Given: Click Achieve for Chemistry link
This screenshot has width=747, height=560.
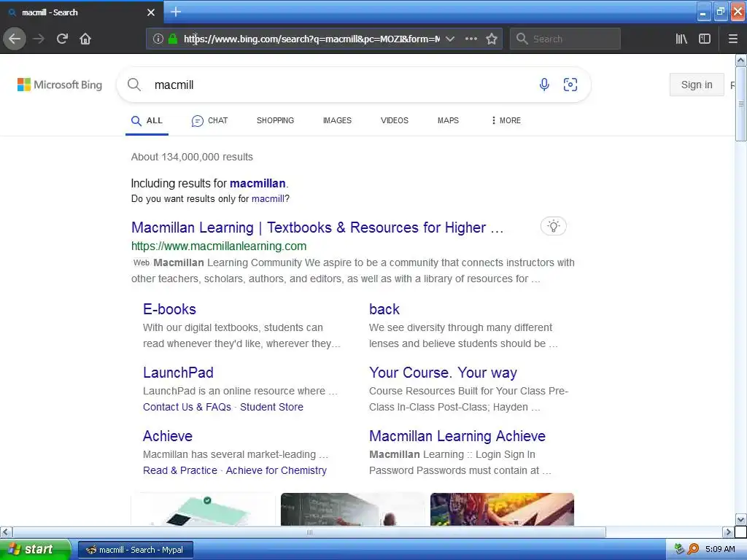Looking at the screenshot, I should point(276,470).
